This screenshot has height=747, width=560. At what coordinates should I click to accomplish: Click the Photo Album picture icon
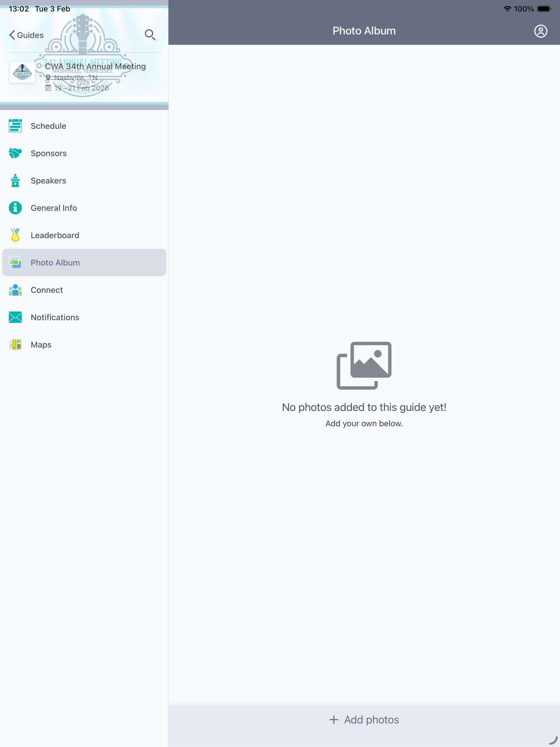(x=15, y=263)
